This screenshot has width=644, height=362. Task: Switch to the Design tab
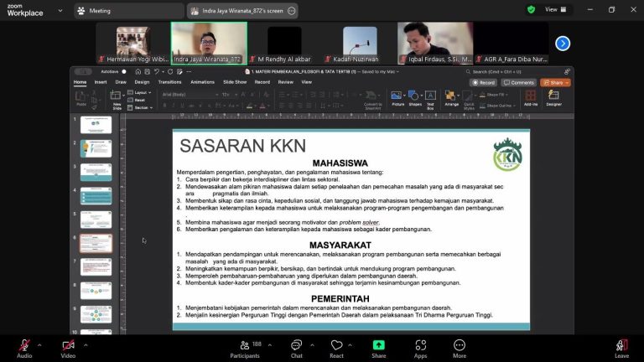pyautogui.click(x=142, y=82)
